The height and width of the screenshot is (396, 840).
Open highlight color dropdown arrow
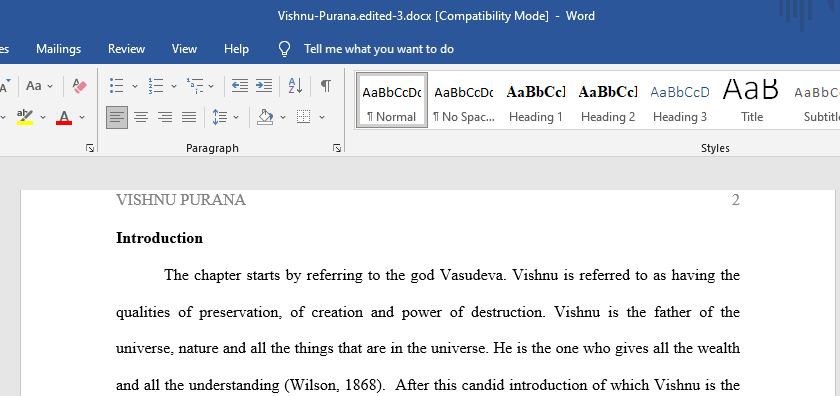click(43, 117)
